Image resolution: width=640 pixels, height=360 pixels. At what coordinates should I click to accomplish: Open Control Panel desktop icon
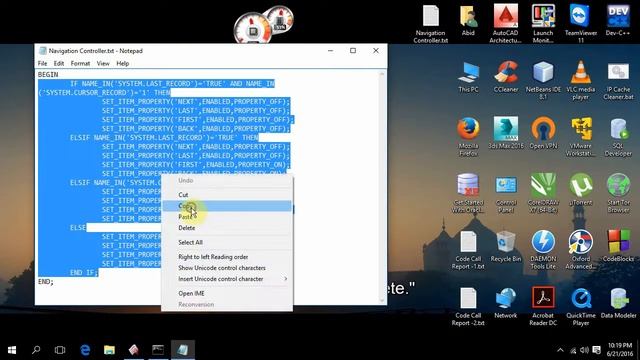point(505,193)
